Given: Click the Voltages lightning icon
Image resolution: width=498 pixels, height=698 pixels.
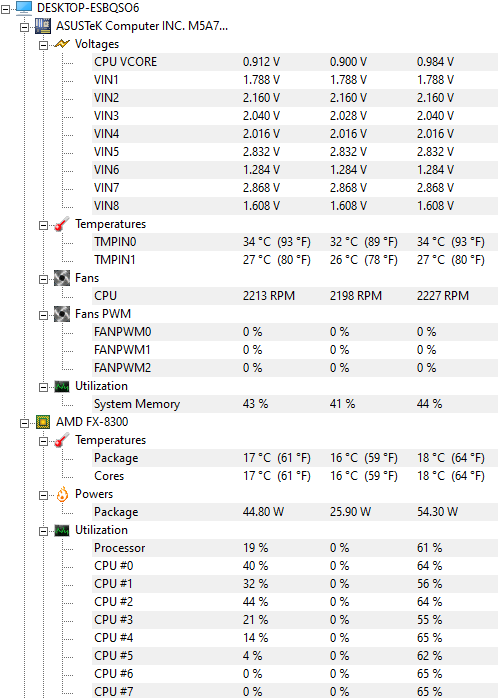Looking at the screenshot, I should [x=62, y=44].
